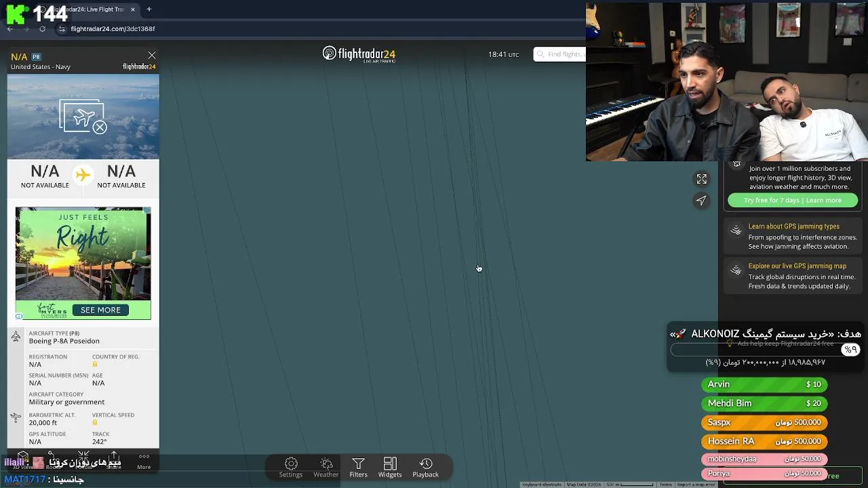The image size is (868, 488).
Task: Open the Settings gear in bottom toolbar
Action: point(291,468)
